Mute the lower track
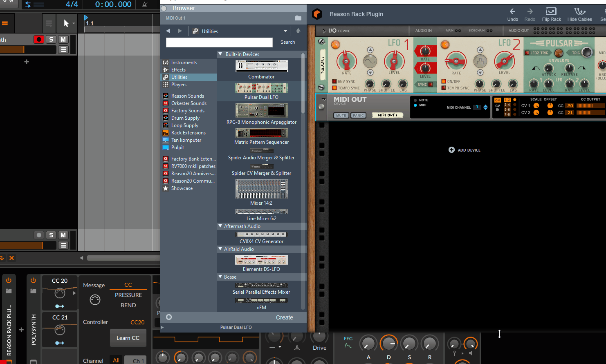 click(x=63, y=235)
